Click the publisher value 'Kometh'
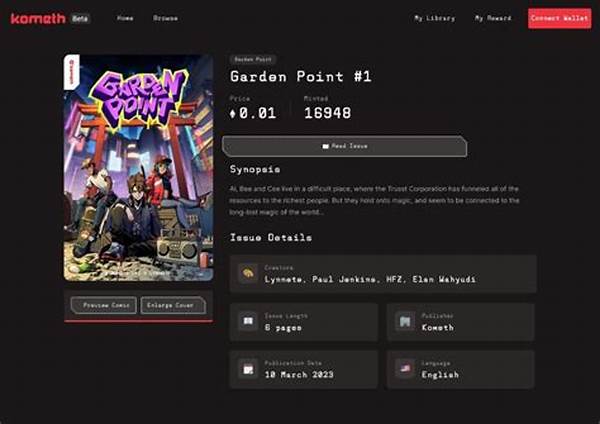This screenshot has width=600, height=424. pos(438,328)
